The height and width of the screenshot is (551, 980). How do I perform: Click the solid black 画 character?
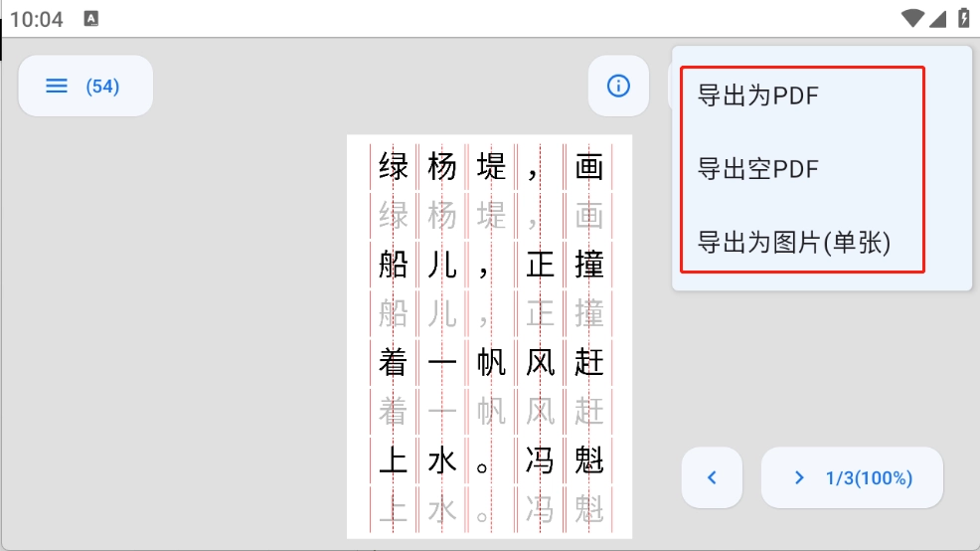pos(589,167)
